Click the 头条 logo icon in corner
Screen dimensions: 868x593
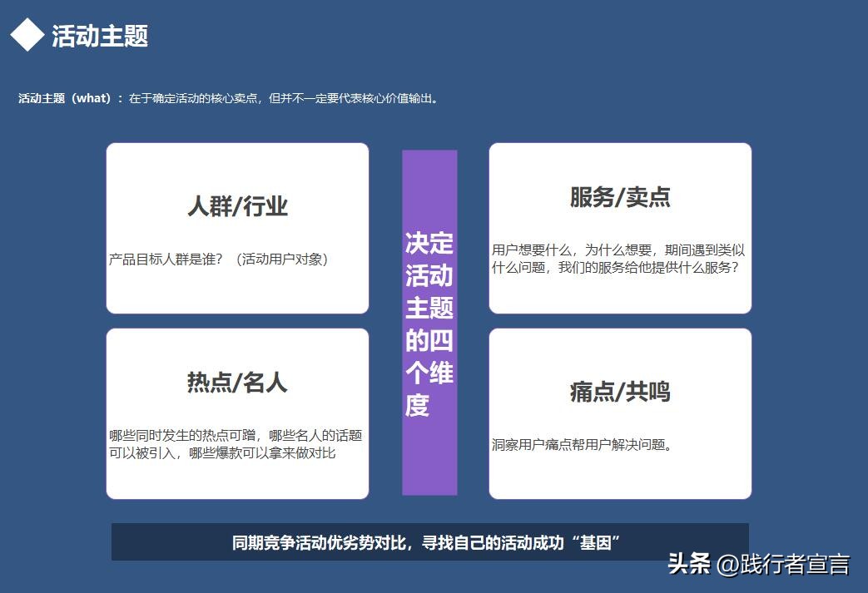688,562
